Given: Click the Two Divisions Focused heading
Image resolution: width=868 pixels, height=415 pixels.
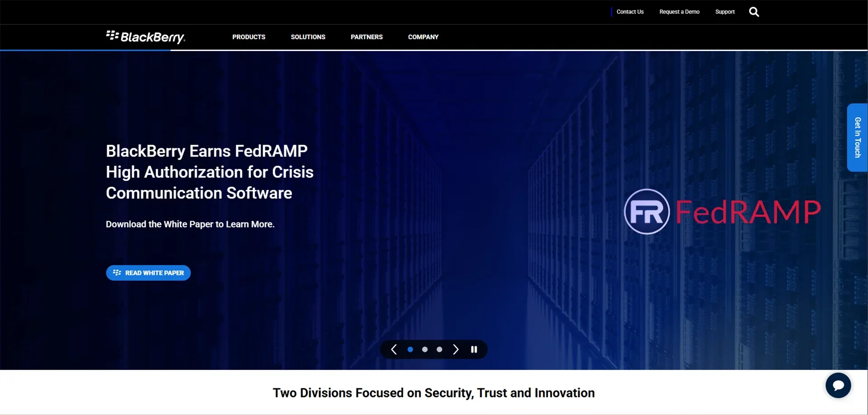Looking at the screenshot, I should (x=434, y=393).
